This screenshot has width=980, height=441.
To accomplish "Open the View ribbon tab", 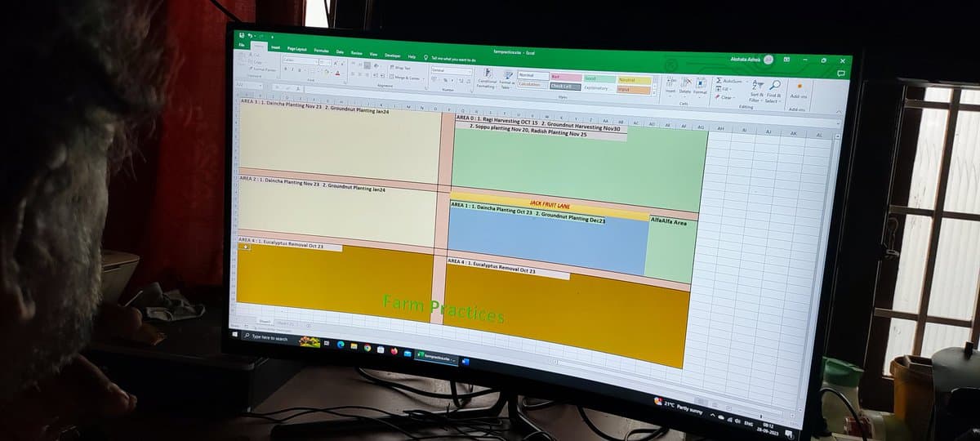I will [374, 54].
